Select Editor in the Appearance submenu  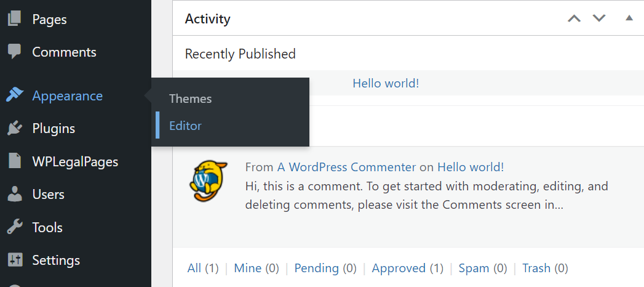pos(185,126)
